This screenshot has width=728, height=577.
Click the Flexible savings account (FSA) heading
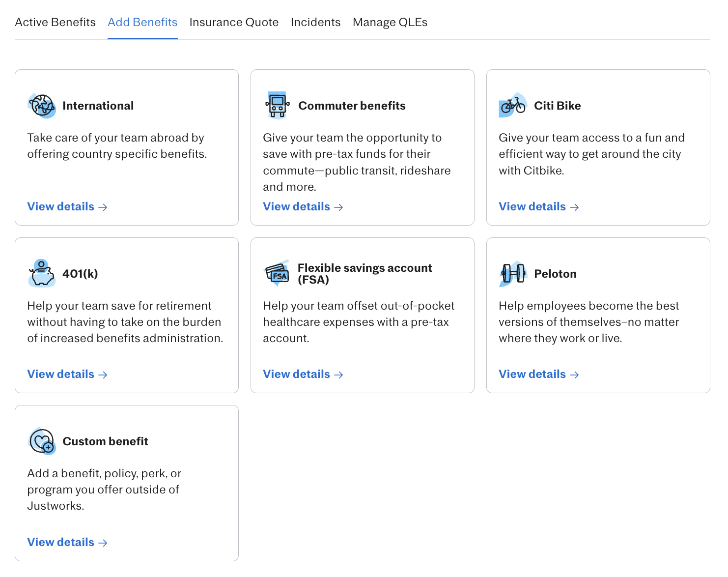click(x=364, y=274)
